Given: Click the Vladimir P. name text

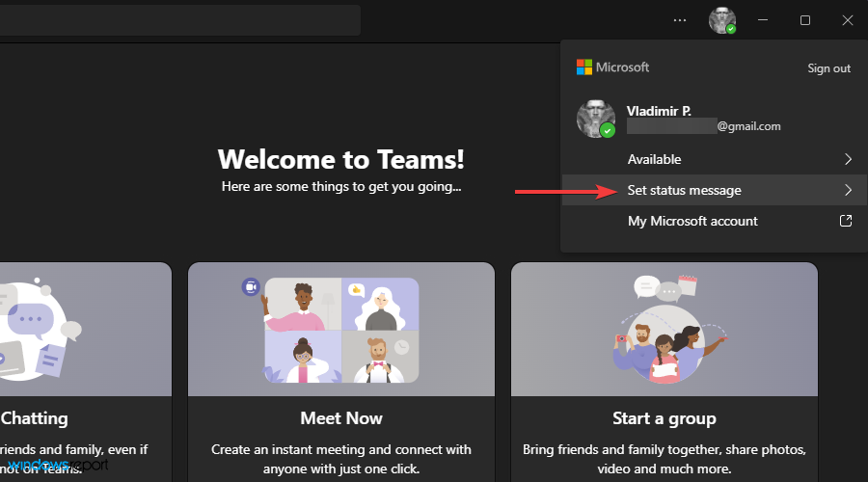Looking at the screenshot, I should (659, 111).
